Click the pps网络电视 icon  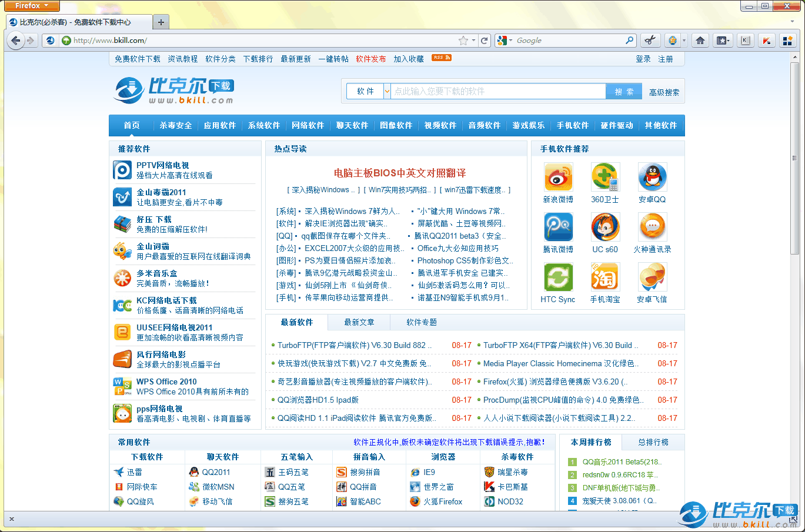pyautogui.click(x=122, y=413)
